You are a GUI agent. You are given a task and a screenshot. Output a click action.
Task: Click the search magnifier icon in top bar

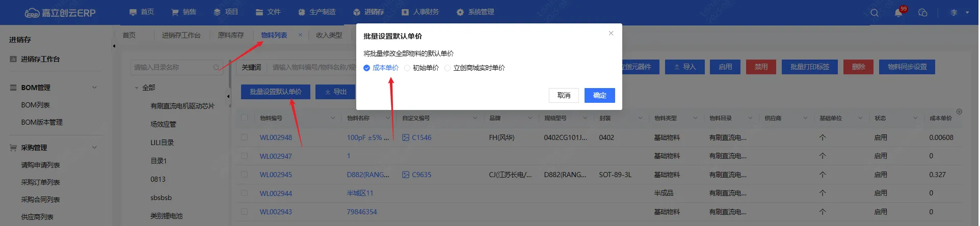[875, 13]
